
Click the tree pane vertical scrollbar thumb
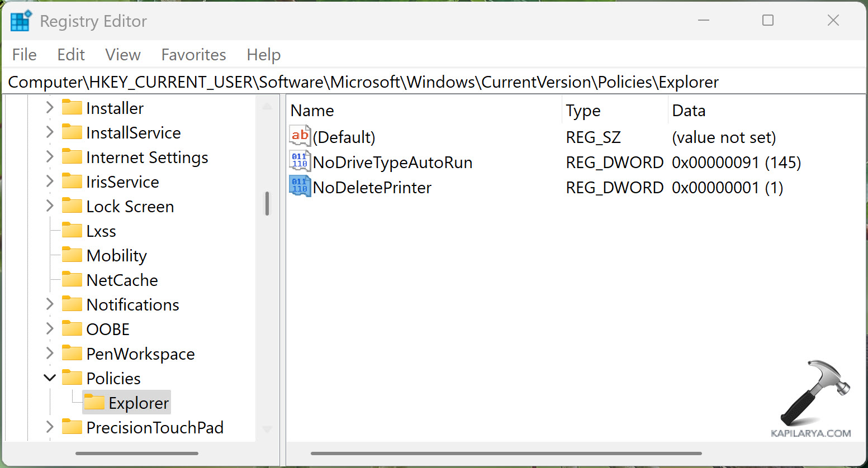tap(267, 204)
